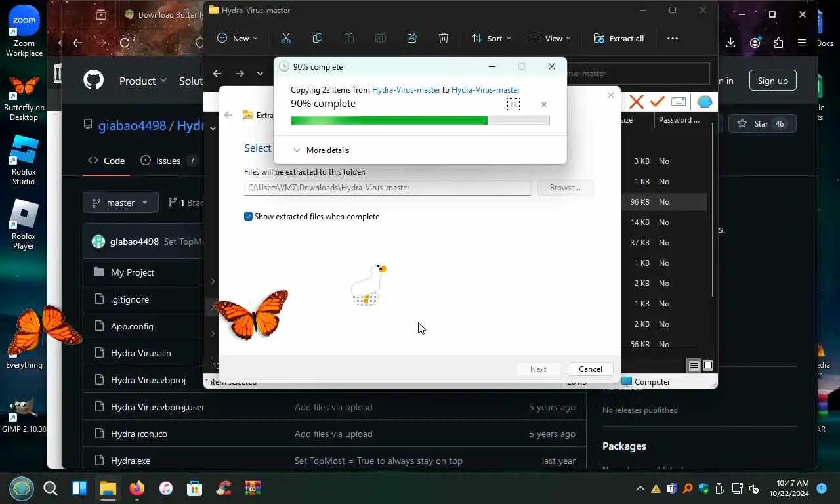
Task: Open App.config in the repo list
Action: [x=132, y=326]
